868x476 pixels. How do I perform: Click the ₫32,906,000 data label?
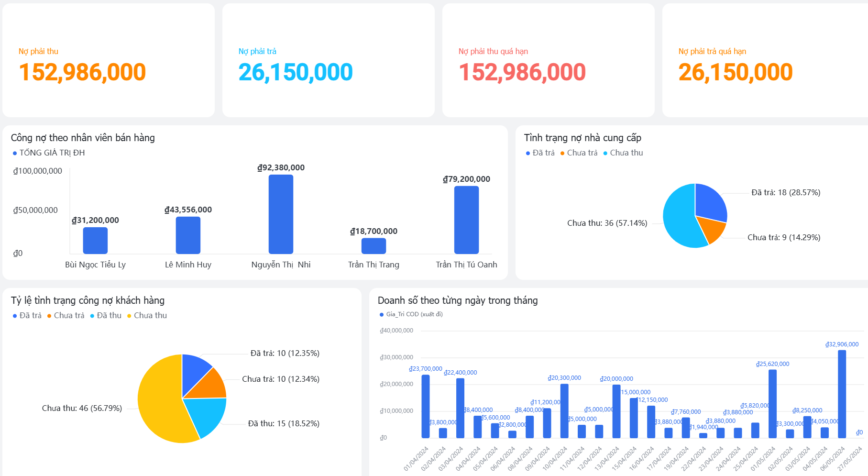pyautogui.click(x=842, y=344)
